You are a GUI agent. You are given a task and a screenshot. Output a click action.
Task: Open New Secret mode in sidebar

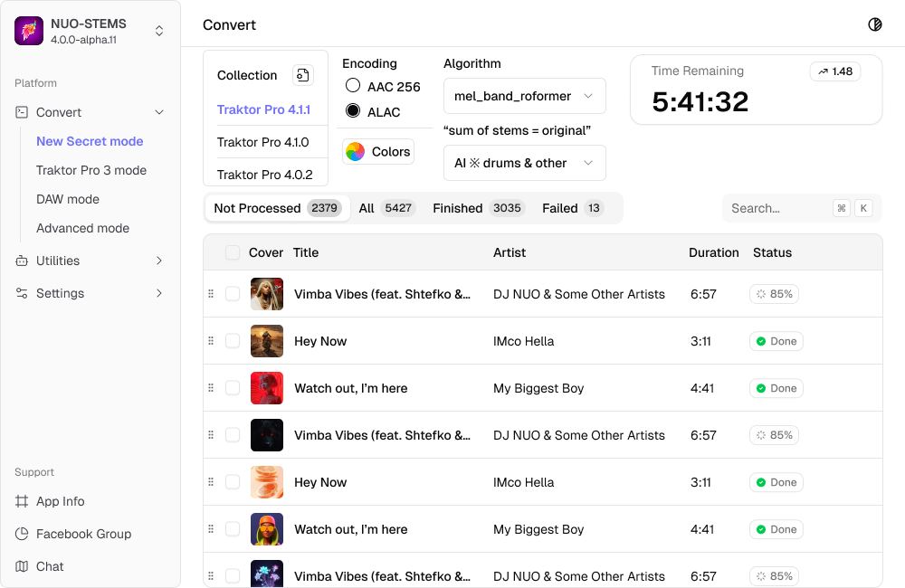[90, 141]
